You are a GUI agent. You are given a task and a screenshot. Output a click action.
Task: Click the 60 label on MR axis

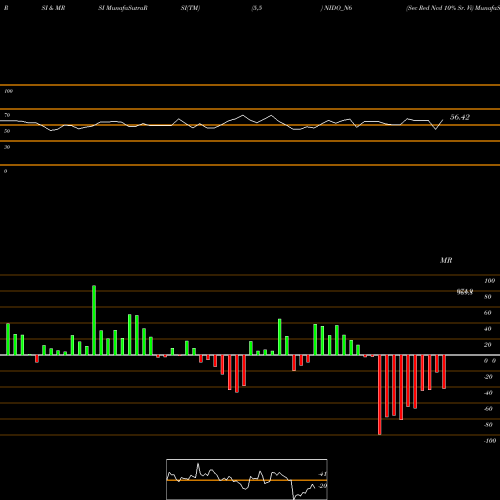point(488,313)
